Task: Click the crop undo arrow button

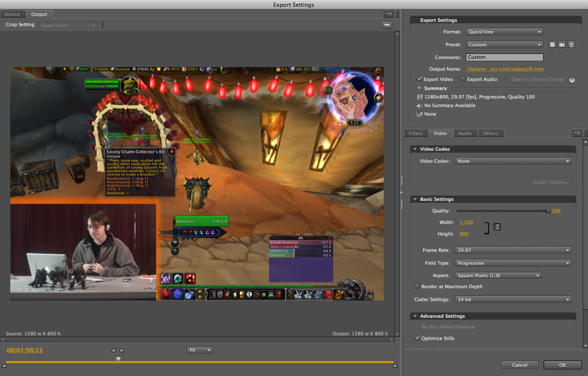Action: [x=387, y=25]
